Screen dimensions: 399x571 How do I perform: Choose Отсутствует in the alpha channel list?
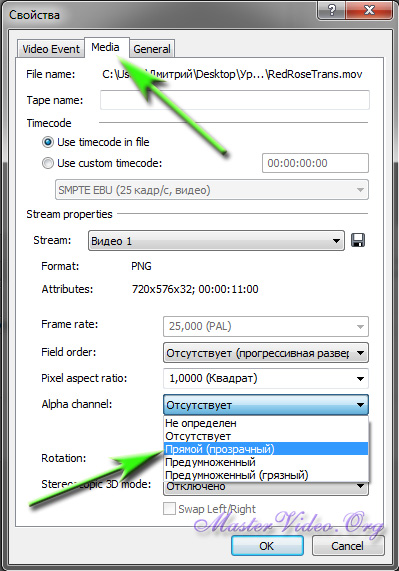tap(266, 436)
